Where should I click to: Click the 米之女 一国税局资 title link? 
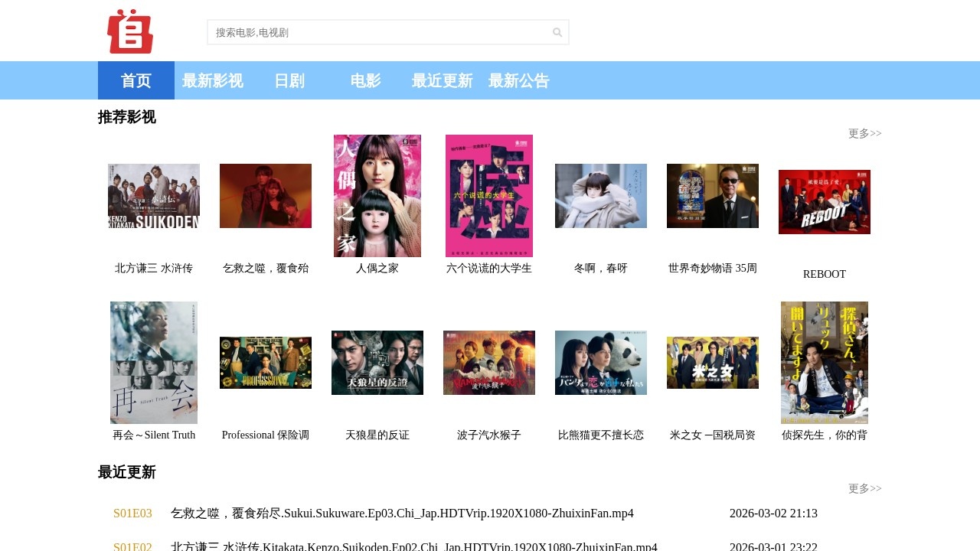coord(712,435)
